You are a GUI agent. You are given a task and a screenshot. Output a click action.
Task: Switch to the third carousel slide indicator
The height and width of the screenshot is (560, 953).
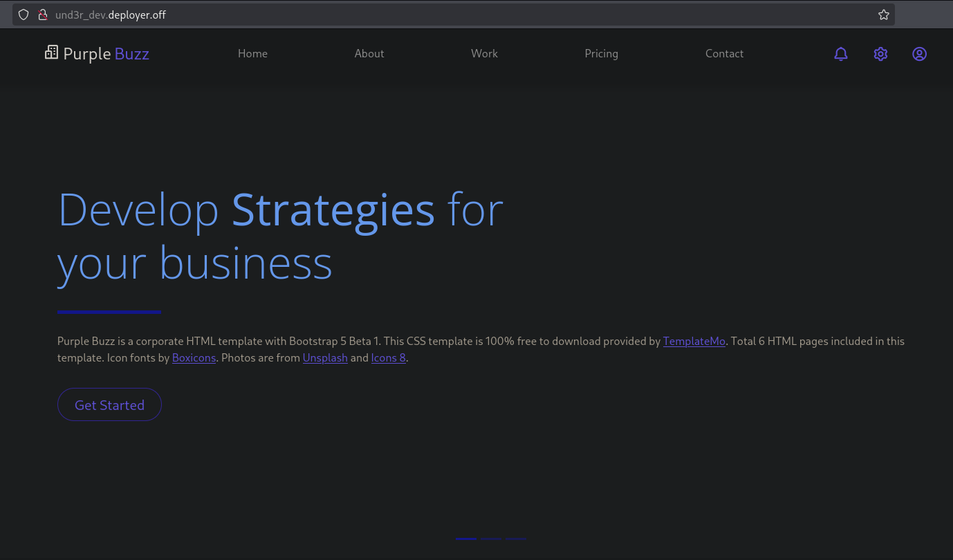[x=516, y=539]
